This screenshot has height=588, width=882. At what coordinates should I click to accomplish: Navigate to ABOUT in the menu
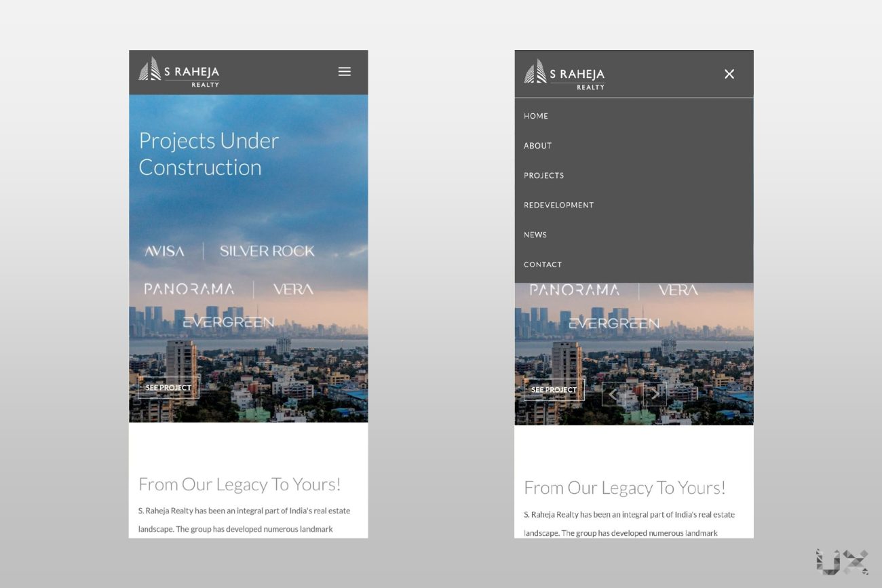537,146
